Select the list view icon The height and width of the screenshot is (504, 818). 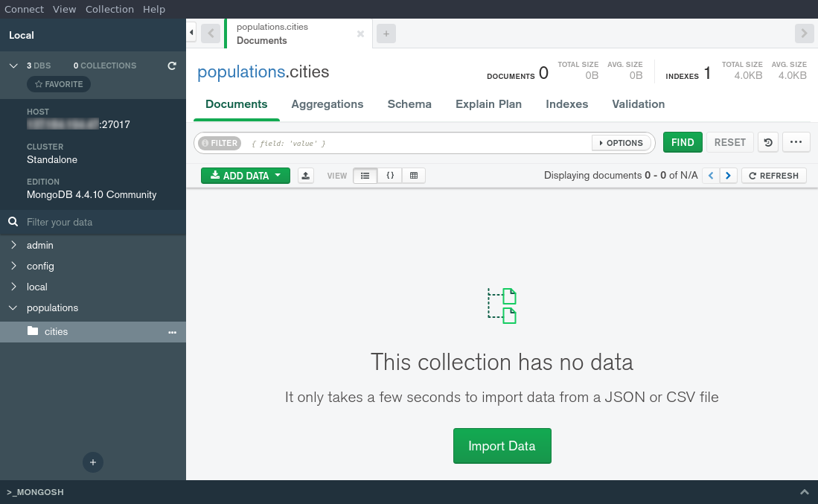coord(365,175)
